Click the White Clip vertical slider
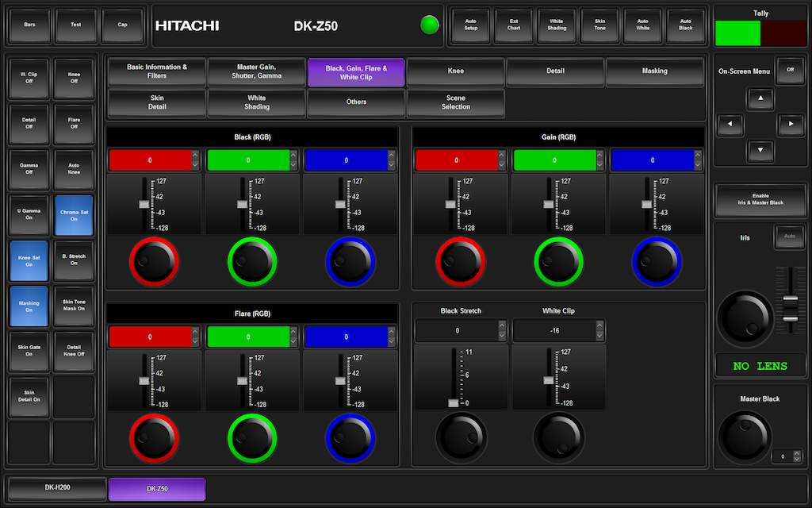The width and height of the screenshot is (812, 508). coord(549,377)
